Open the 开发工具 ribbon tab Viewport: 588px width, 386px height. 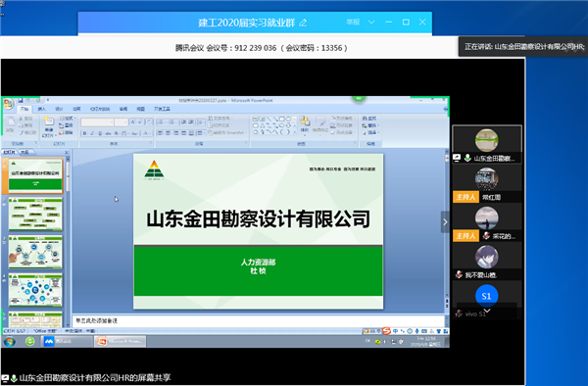coord(162,109)
